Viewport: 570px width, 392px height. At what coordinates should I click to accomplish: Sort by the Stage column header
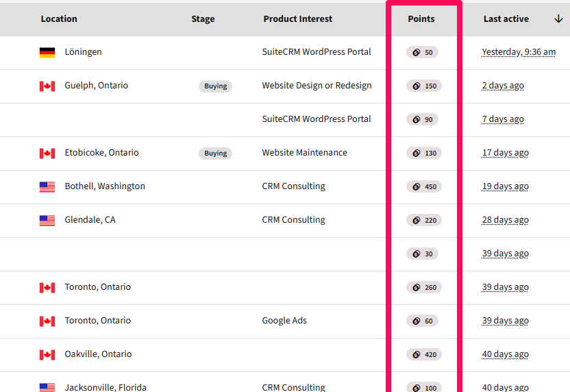click(203, 19)
